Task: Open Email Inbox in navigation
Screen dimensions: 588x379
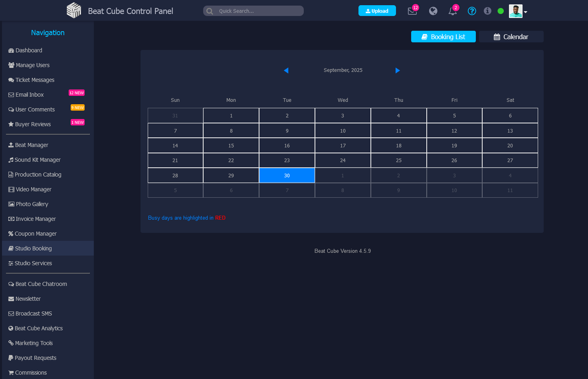Action: click(x=30, y=95)
